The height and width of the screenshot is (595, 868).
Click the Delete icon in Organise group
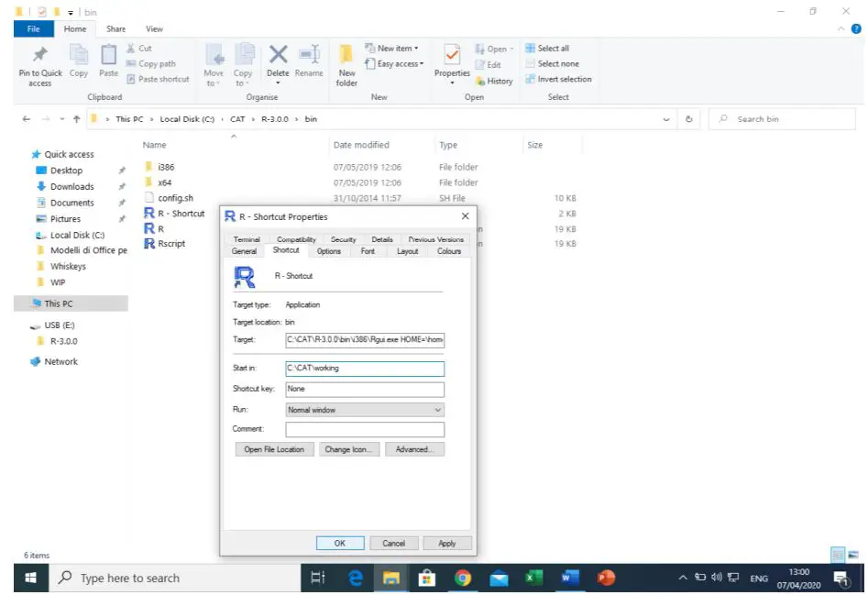[278, 55]
